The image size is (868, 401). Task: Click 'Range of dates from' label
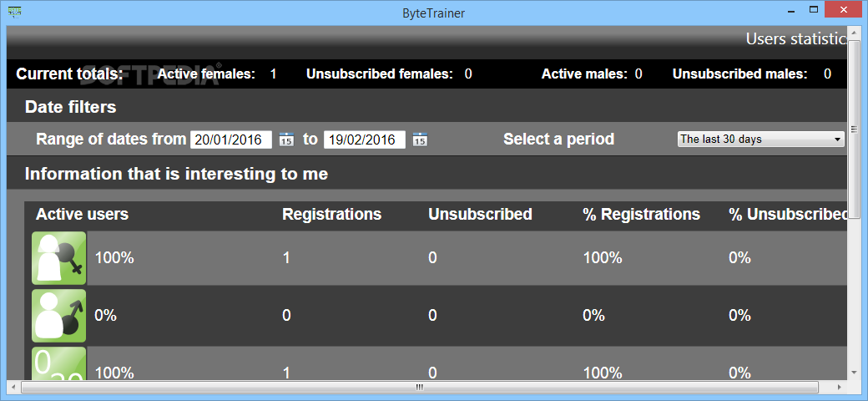[x=111, y=139]
